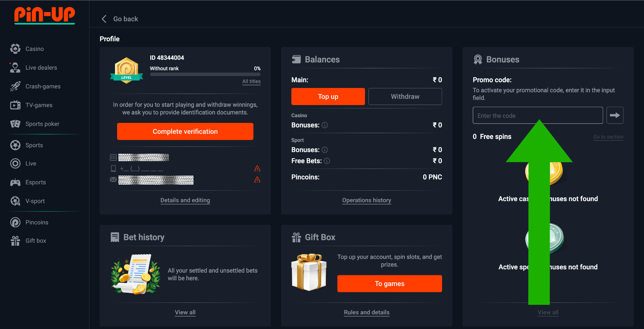Image resolution: width=644 pixels, height=329 pixels.
Task: Open the All titles link
Action: 251,82
